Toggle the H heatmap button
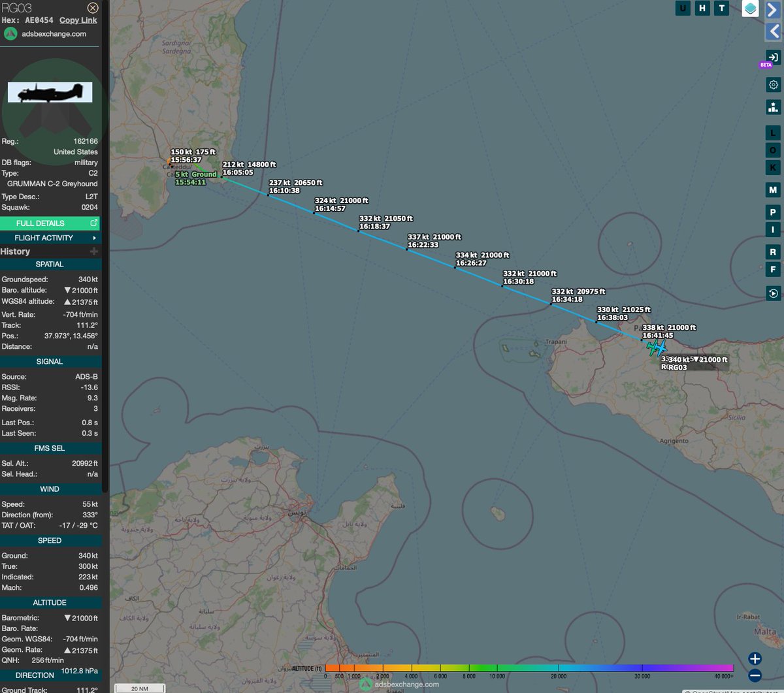Viewport: 784px width, 693px height. (x=702, y=8)
